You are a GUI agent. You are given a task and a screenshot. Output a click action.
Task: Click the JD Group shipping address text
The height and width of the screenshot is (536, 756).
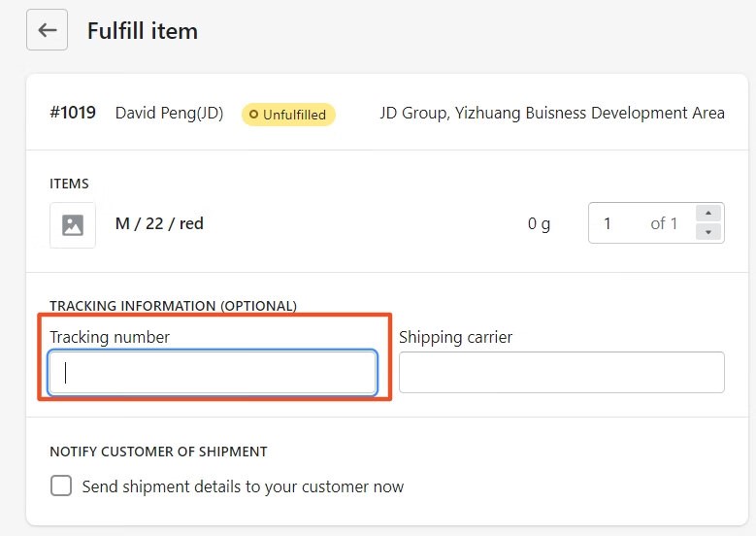pos(552,113)
